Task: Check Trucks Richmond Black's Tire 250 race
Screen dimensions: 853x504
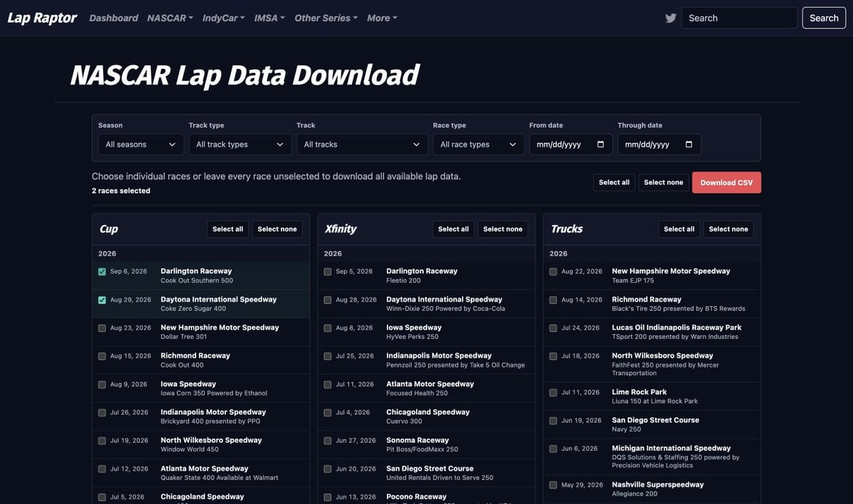Action: (x=554, y=300)
